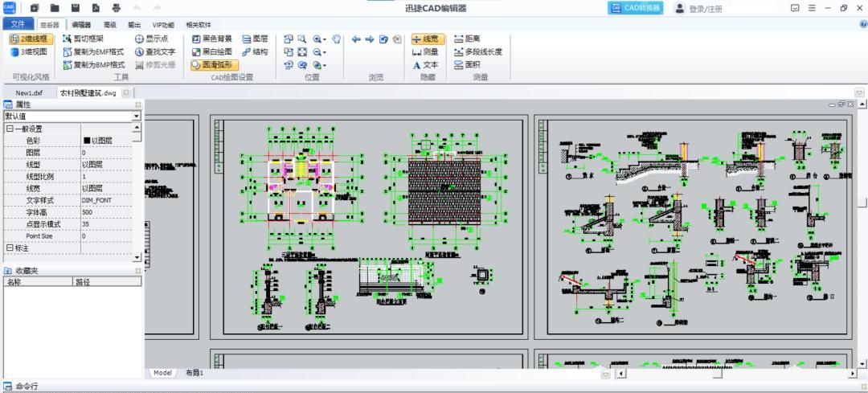This screenshot has height=393, width=868.
Task: Click the print icon in title bar
Action: tap(117, 8)
